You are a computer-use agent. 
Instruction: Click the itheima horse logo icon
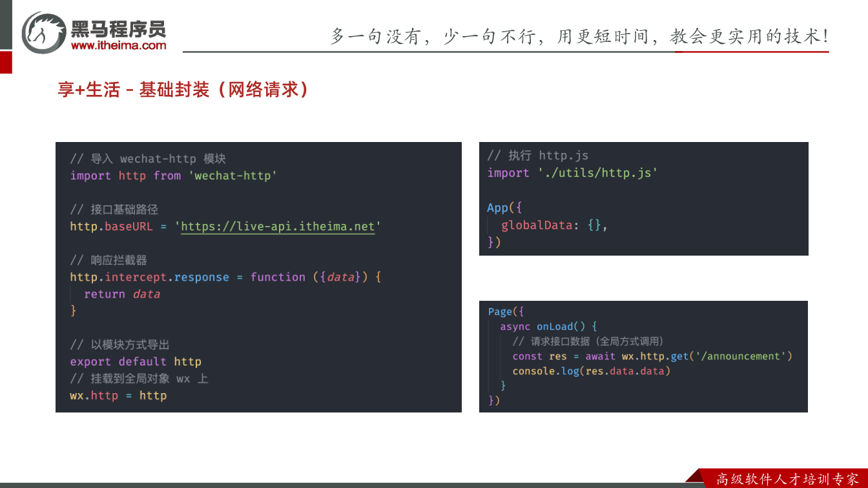tap(44, 32)
